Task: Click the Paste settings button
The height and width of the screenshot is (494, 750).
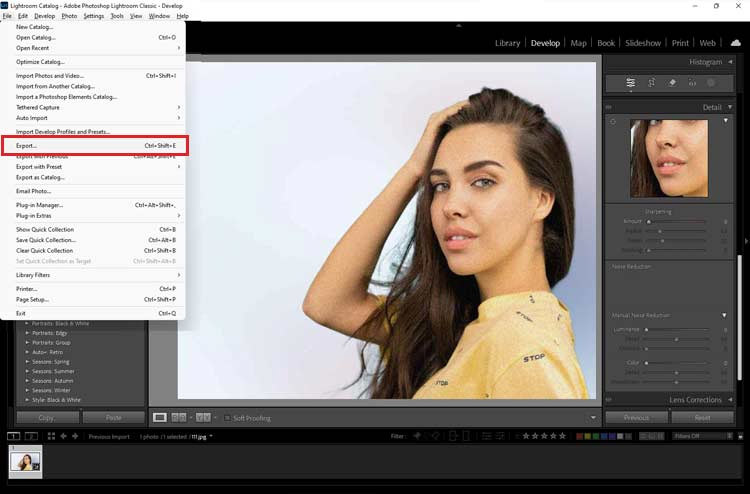Action: click(113, 417)
